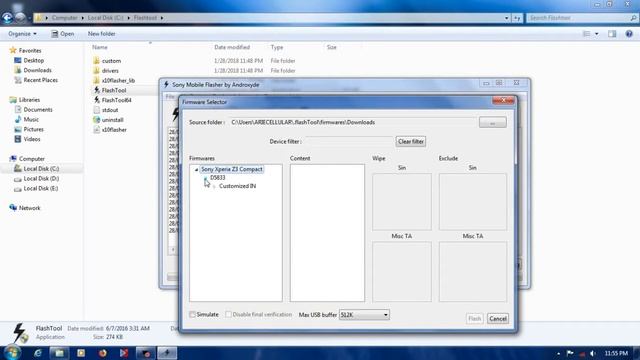Expand the Customized IN node
This screenshot has width=640, height=360.
214,187
